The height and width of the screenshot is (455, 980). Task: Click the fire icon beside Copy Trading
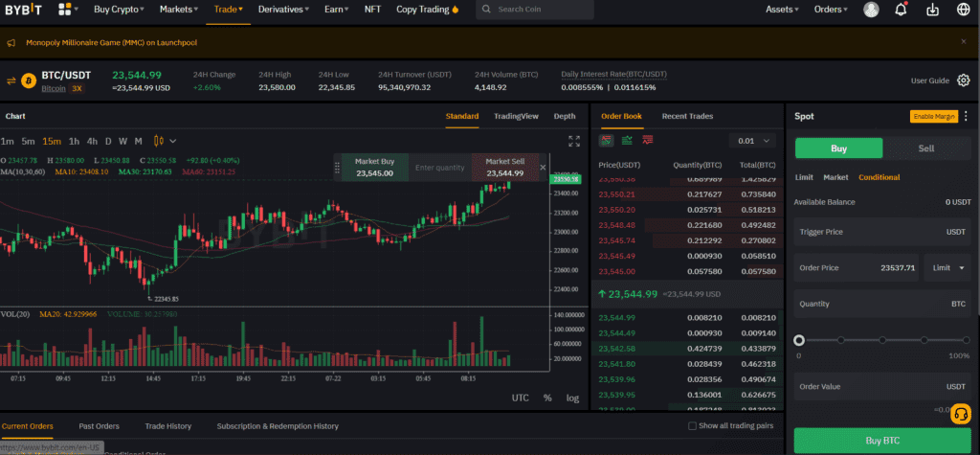click(x=455, y=10)
